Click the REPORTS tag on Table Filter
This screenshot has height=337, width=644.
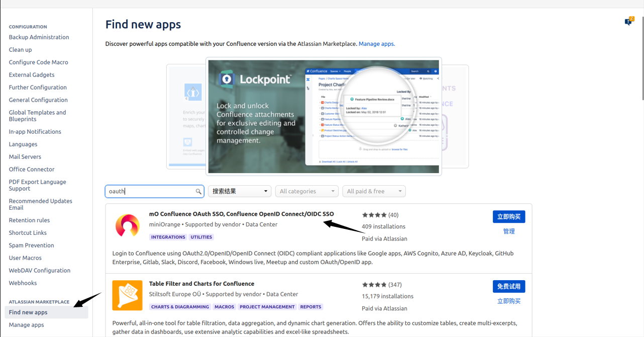[x=310, y=306]
